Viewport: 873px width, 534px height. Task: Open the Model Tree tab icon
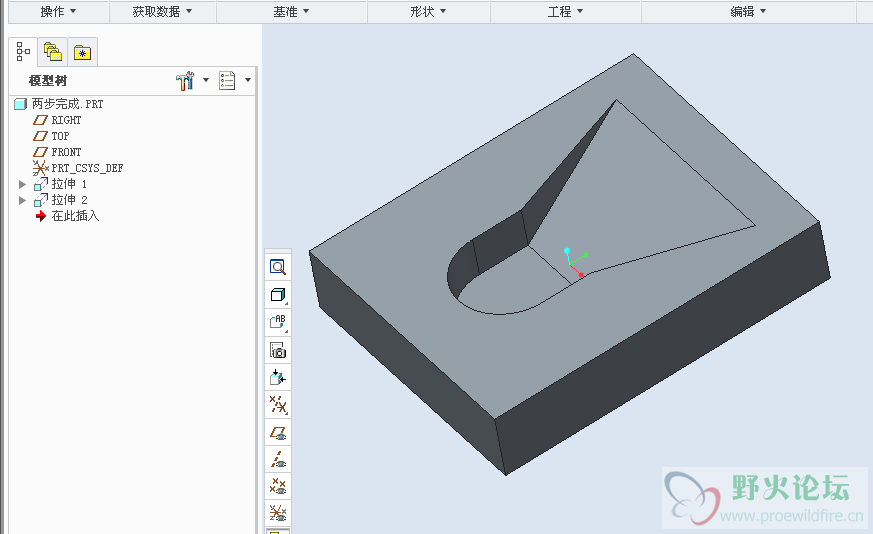(x=23, y=51)
